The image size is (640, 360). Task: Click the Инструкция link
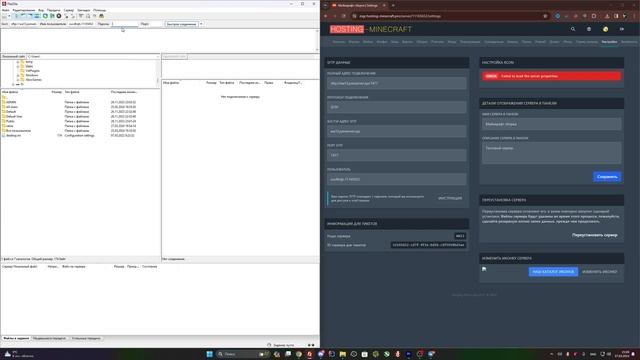[x=450, y=198]
